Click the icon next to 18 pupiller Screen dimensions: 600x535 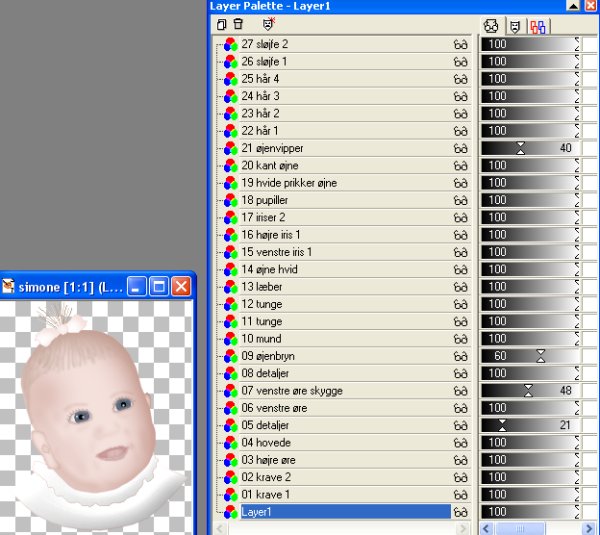click(x=230, y=200)
